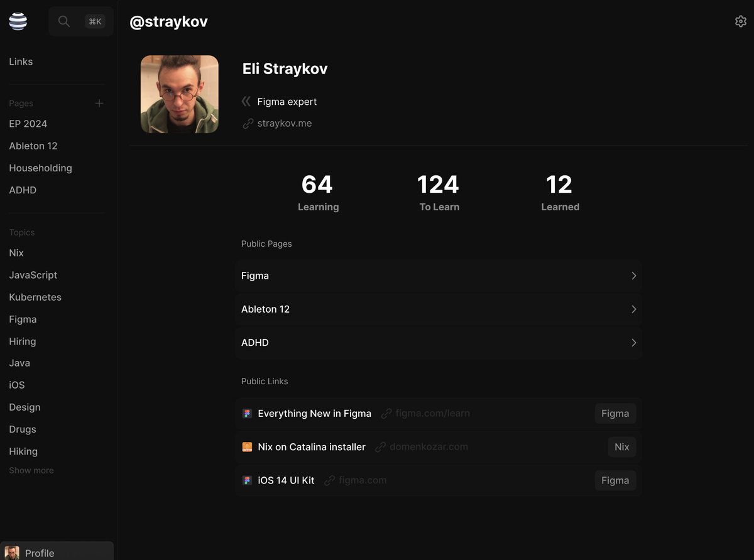
Task: Click the Eli Straykov name heading
Action: click(285, 69)
